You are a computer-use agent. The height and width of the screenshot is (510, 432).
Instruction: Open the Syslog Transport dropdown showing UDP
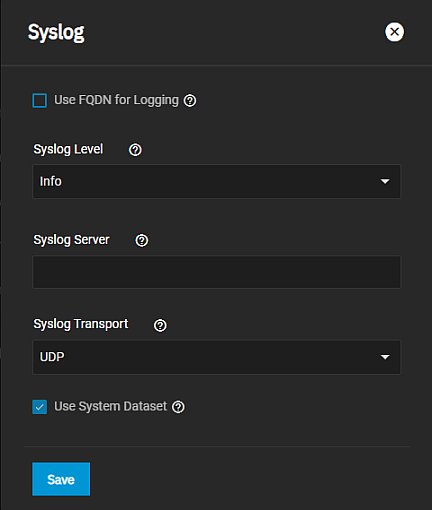pos(217,357)
